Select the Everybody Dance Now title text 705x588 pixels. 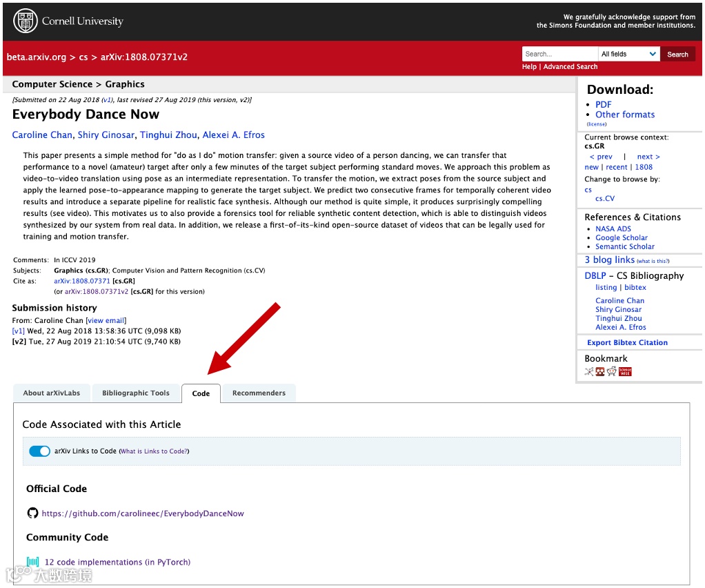86,115
